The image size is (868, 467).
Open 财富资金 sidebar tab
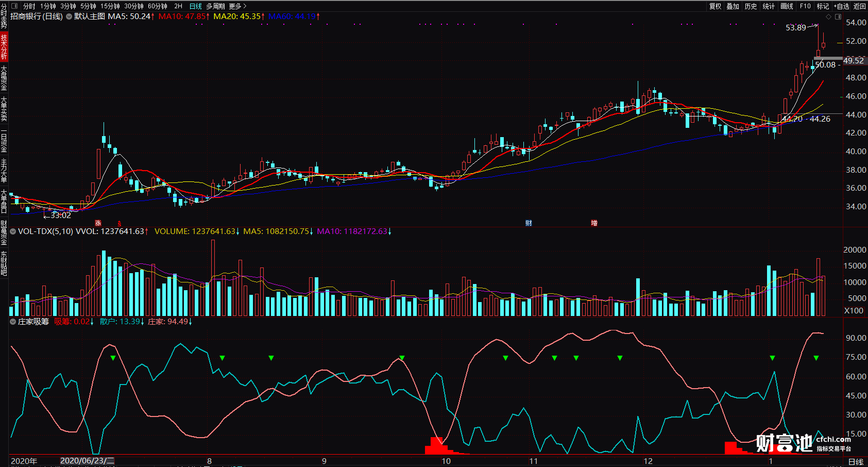pyautogui.click(x=4, y=232)
